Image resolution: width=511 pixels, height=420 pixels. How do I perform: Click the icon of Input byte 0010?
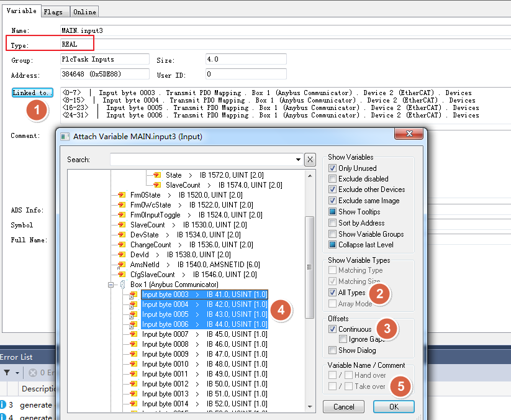point(133,364)
